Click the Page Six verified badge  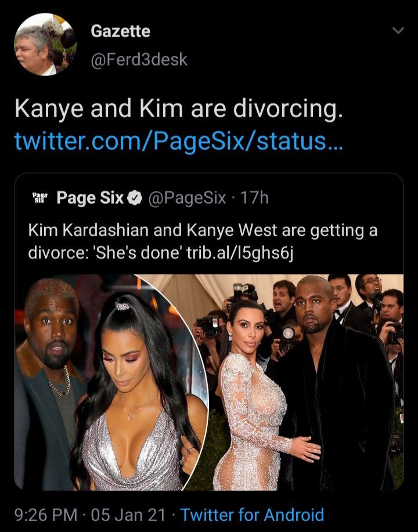coord(135,198)
